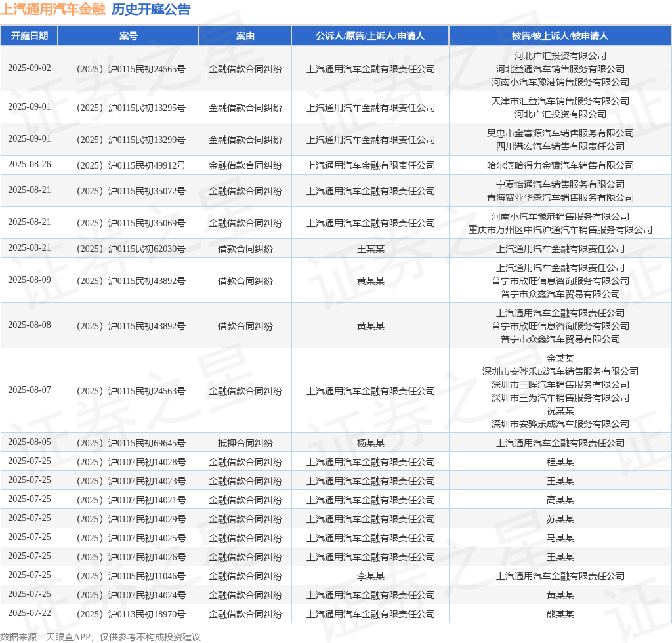The image size is (672, 643).
Task: Select case number 沪0105民初11046号
Action: pos(131,576)
